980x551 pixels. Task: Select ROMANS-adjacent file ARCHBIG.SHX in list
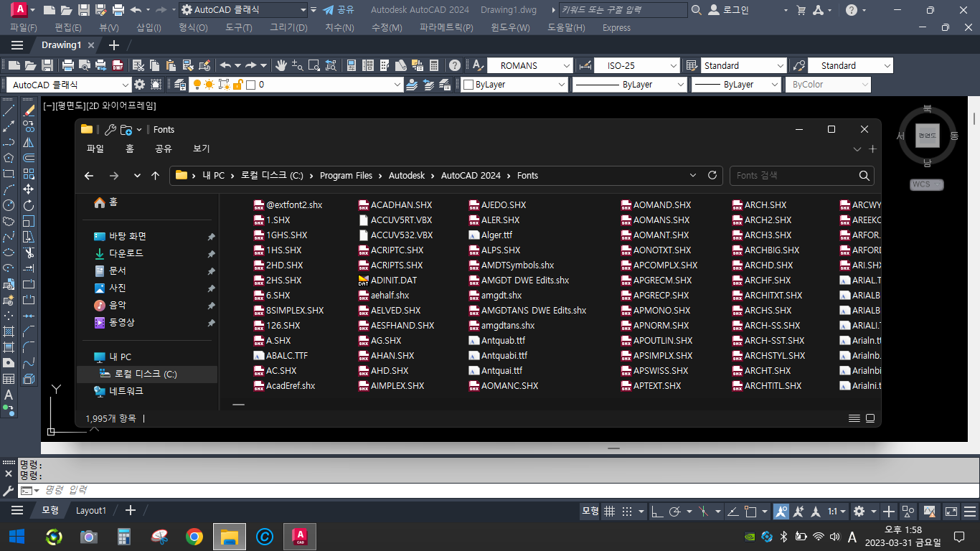[765, 250]
